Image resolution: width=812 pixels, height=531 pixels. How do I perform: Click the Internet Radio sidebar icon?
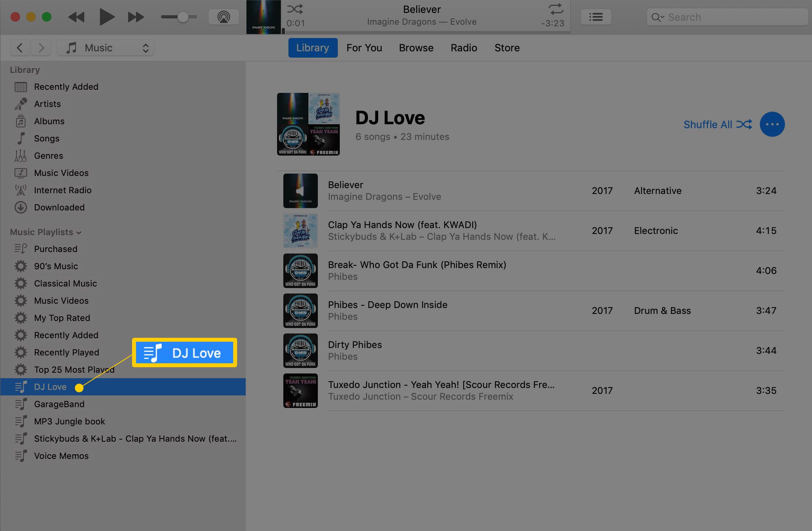pos(20,190)
